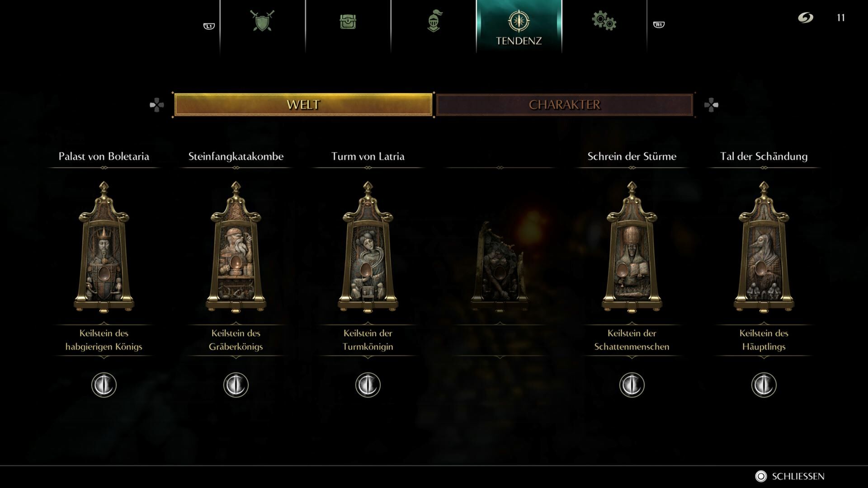Open the gears settings tab
The width and height of the screenshot is (868, 488).
(604, 21)
